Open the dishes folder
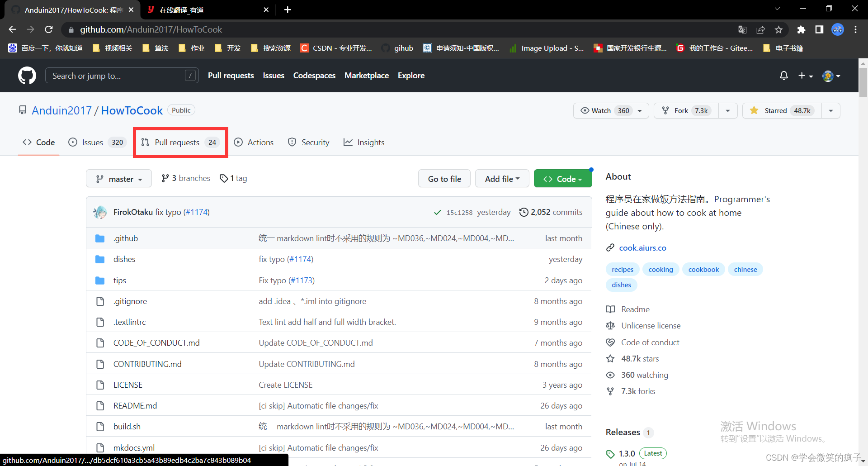This screenshot has height=466, width=868. tap(124, 259)
